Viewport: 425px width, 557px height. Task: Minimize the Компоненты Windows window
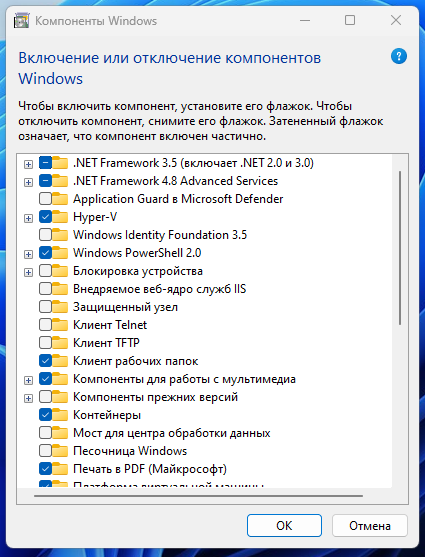[x=305, y=20]
